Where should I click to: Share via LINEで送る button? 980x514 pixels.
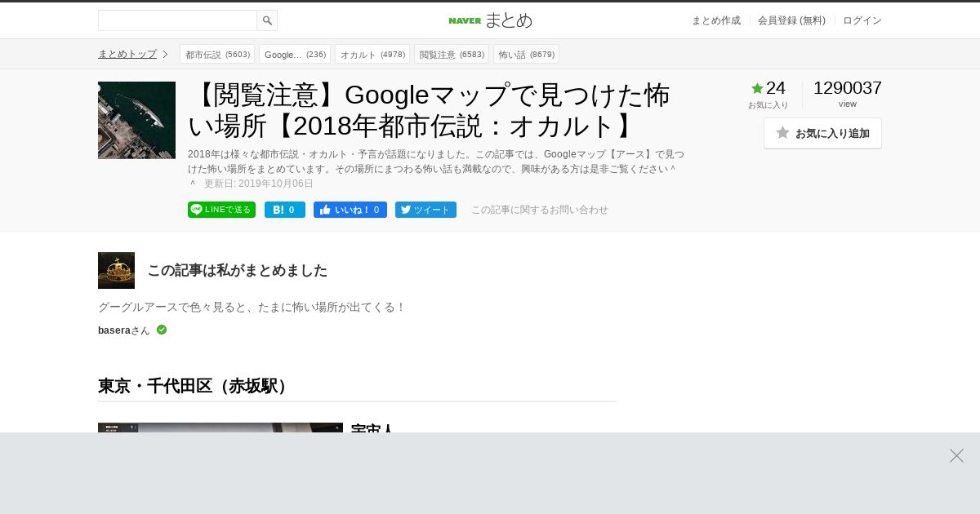click(x=221, y=210)
